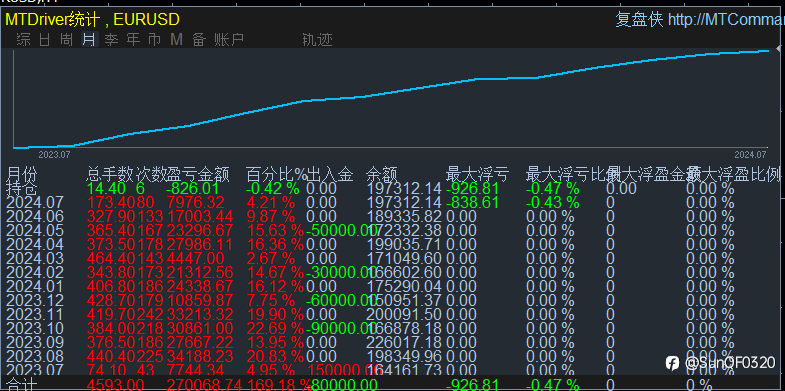The width and height of the screenshot is (785, 391).
Task: Click balance value 200091.50
Action: point(404,315)
